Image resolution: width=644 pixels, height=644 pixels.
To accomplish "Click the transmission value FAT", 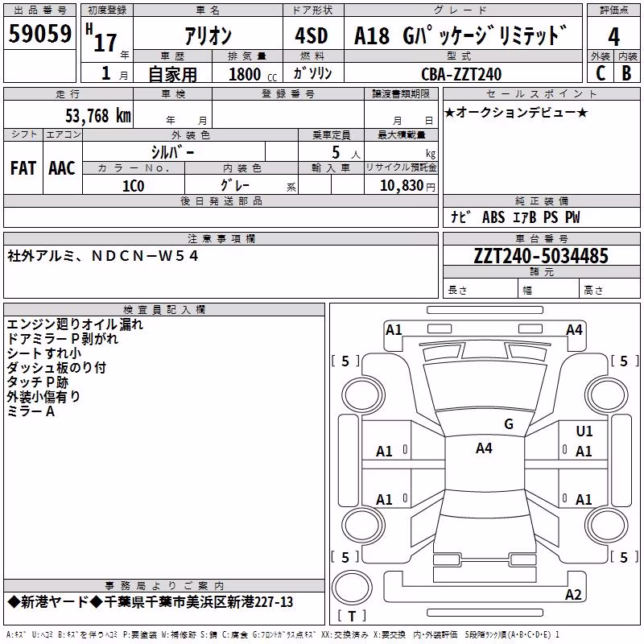I will tap(23, 168).
